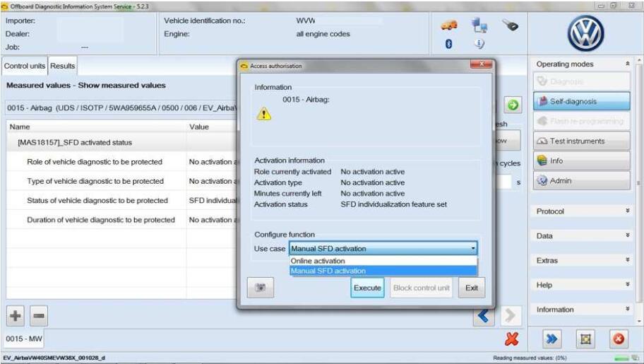Image resolution: width=644 pixels, height=364 pixels.
Task: Click the EV_AirbaVW40SMEVW38X status bar text
Action: [54, 358]
